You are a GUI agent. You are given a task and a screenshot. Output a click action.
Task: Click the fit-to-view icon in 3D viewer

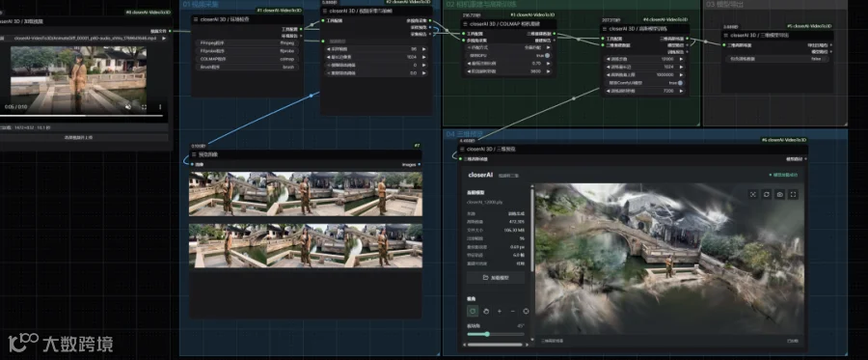[x=753, y=194]
